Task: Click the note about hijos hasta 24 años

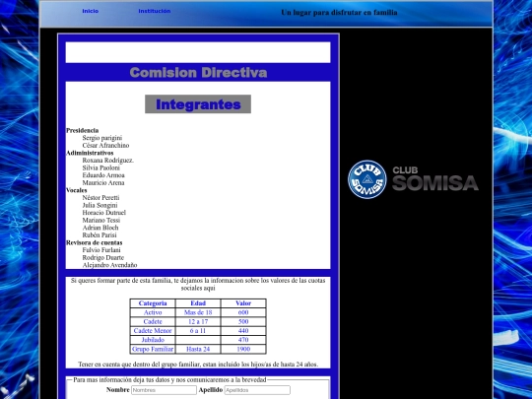Action: point(198,365)
